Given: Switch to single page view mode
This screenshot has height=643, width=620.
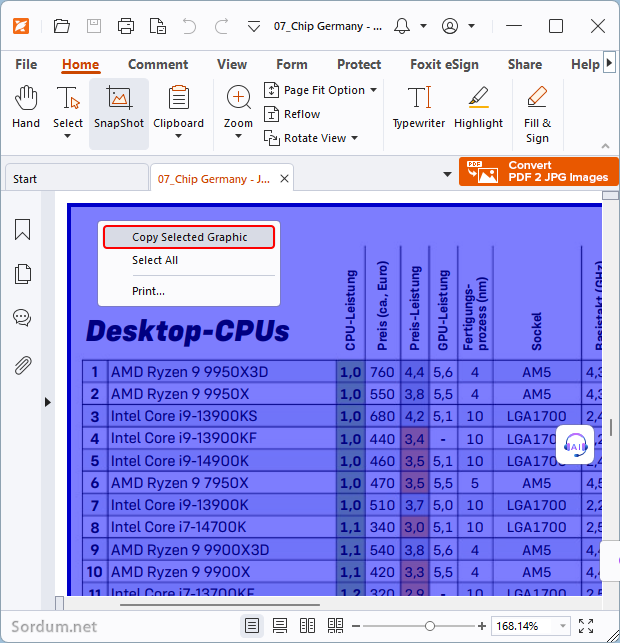Looking at the screenshot, I should tap(252, 626).
